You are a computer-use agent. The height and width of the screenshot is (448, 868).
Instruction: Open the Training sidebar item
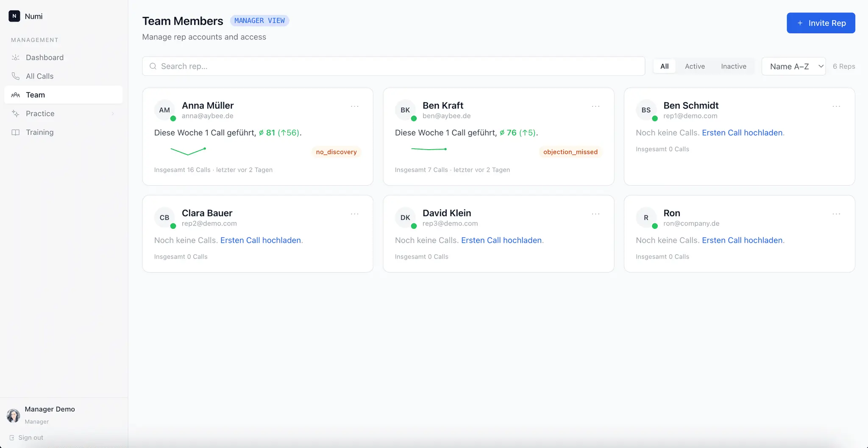click(63, 132)
